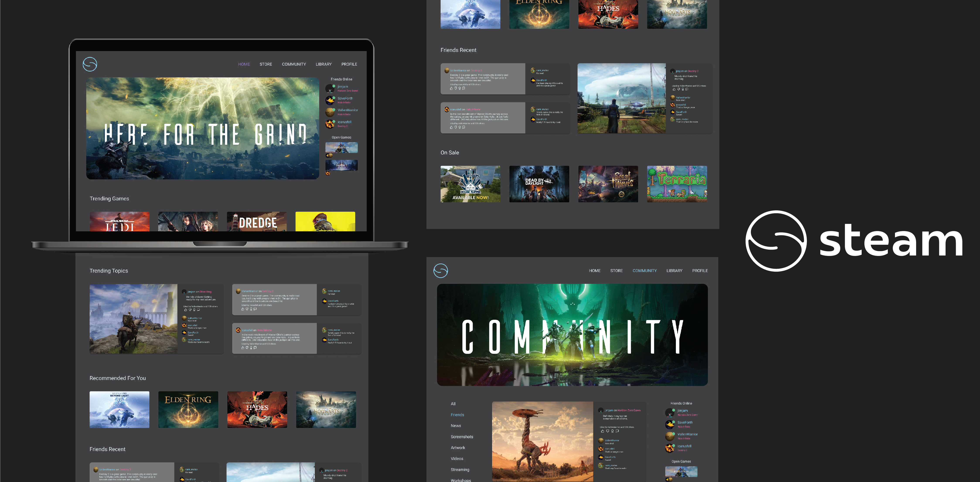Open jimjam's avatar in laptop Friends Online list

tap(330, 88)
